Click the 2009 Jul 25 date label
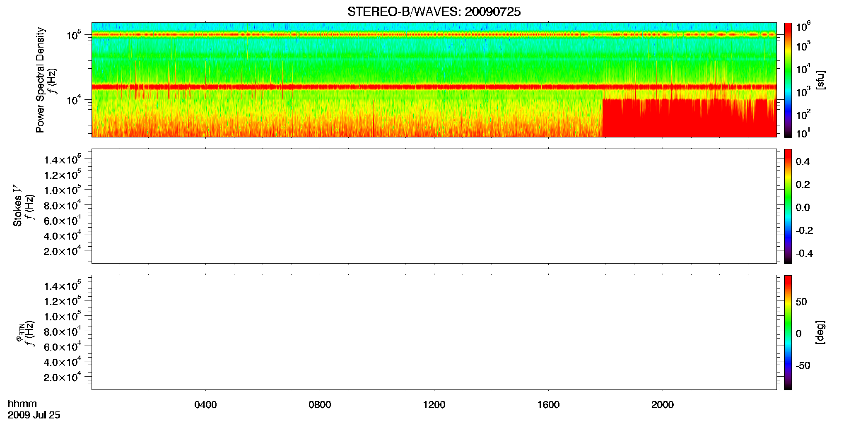 tap(34, 415)
